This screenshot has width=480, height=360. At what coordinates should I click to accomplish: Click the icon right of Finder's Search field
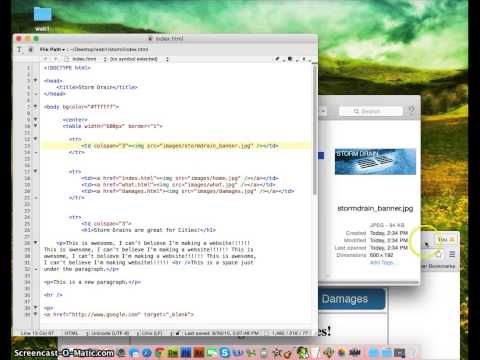click(x=412, y=110)
